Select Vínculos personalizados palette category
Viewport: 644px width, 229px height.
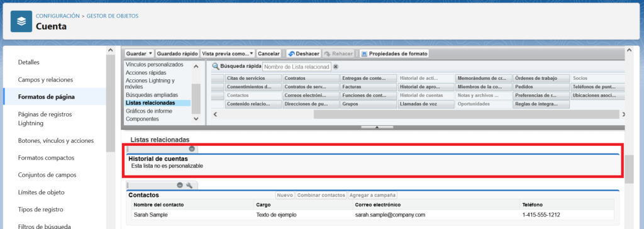pos(155,65)
